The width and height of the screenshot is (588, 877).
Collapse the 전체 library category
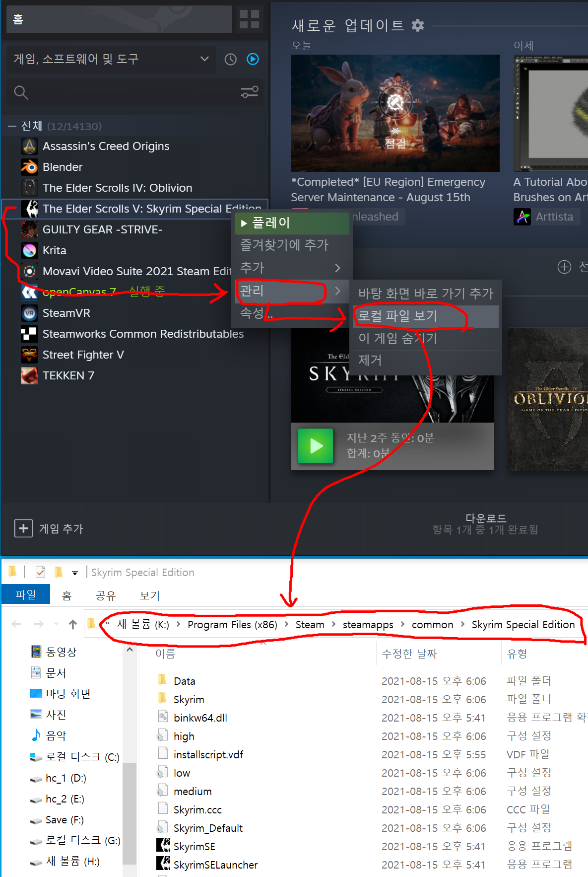coord(12,127)
